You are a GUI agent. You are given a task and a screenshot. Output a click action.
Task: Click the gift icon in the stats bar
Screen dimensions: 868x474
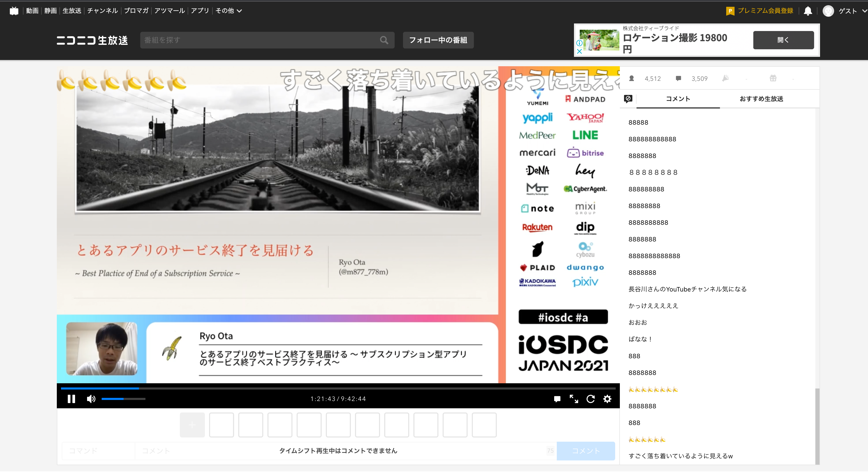773,78
